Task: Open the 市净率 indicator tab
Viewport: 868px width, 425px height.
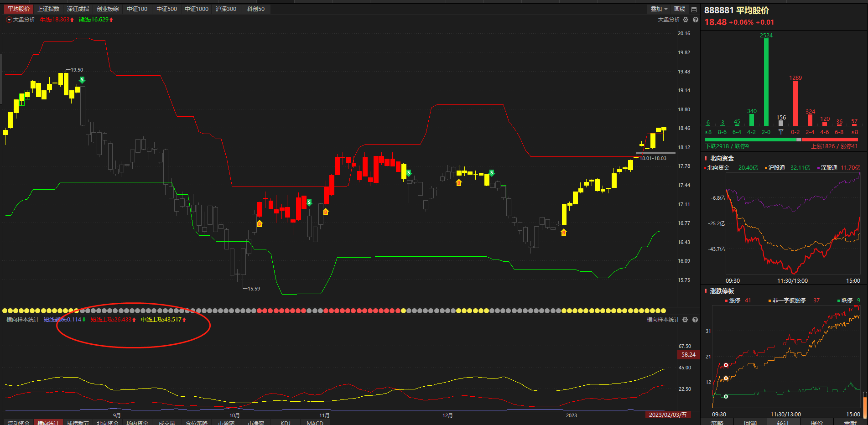Action: coord(256,422)
